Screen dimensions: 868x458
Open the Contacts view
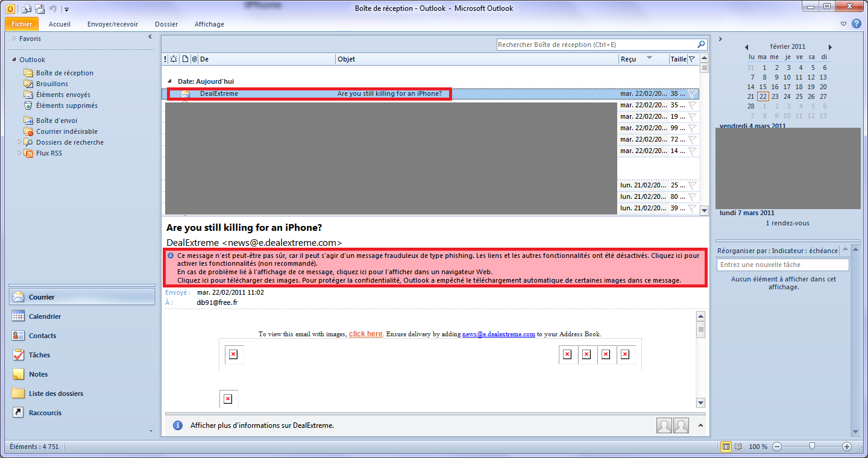[82, 336]
